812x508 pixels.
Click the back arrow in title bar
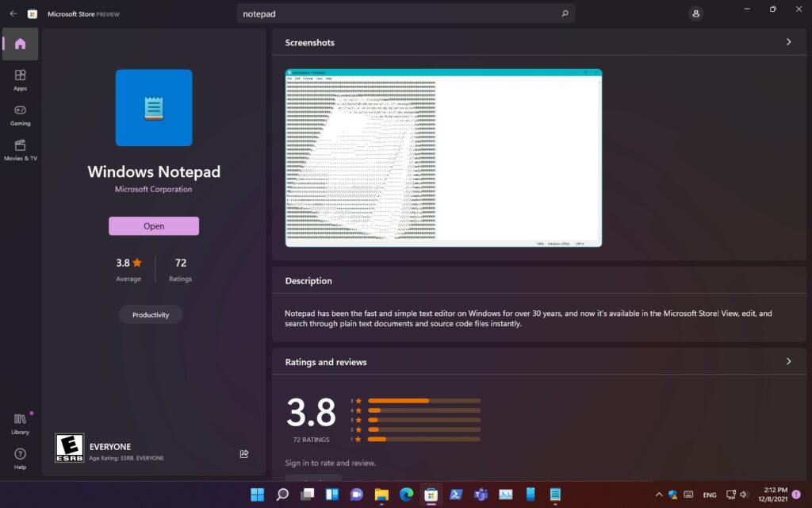(x=13, y=13)
